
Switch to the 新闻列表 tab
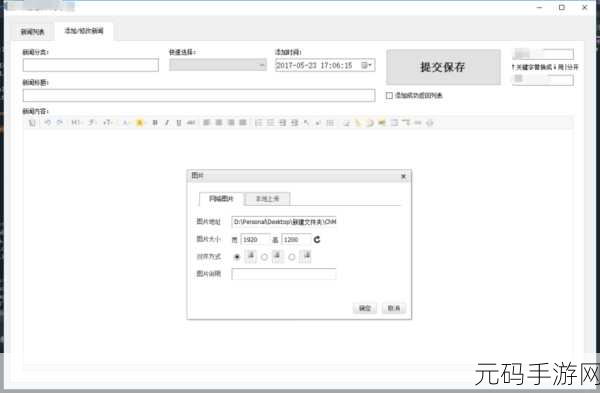[33, 32]
